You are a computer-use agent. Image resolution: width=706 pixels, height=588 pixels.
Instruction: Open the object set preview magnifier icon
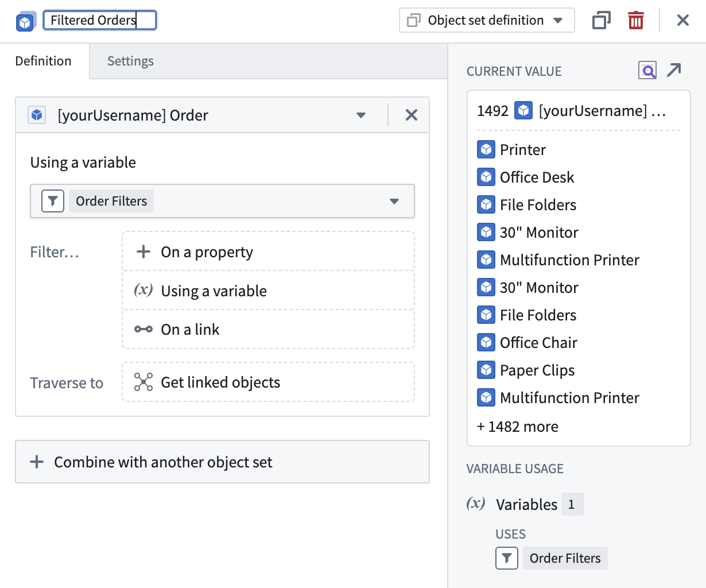[647, 71]
